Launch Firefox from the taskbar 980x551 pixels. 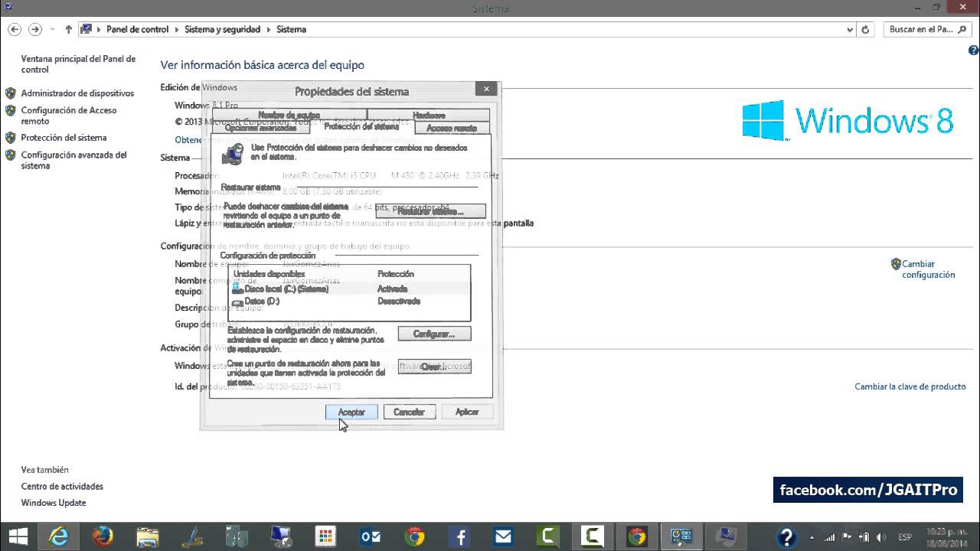pyautogui.click(x=103, y=536)
